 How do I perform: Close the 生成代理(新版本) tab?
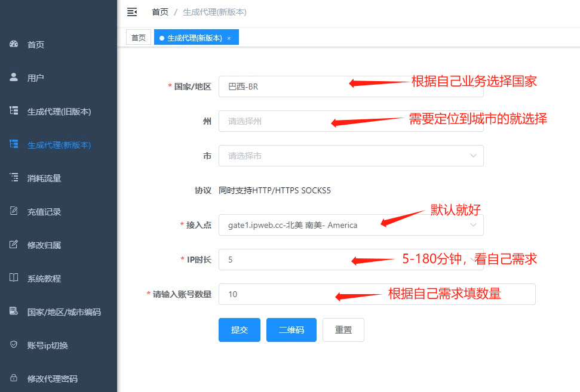click(x=229, y=38)
